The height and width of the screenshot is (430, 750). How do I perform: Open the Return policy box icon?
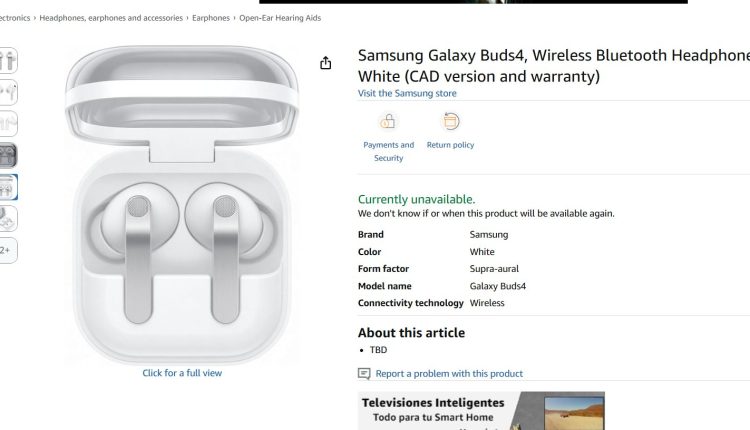coord(451,121)
